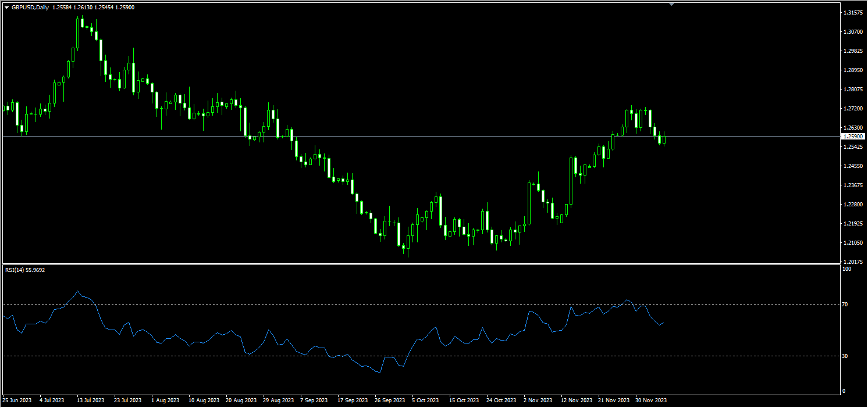Click the RSI 100 scale label
The height and width of the screenshot is (408, 868).
[847, 269]
